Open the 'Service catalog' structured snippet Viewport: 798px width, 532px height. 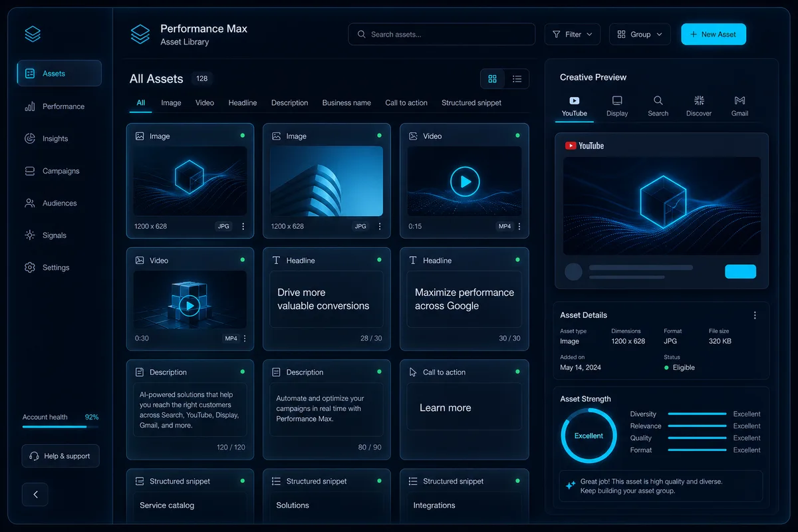click(167, 505)
